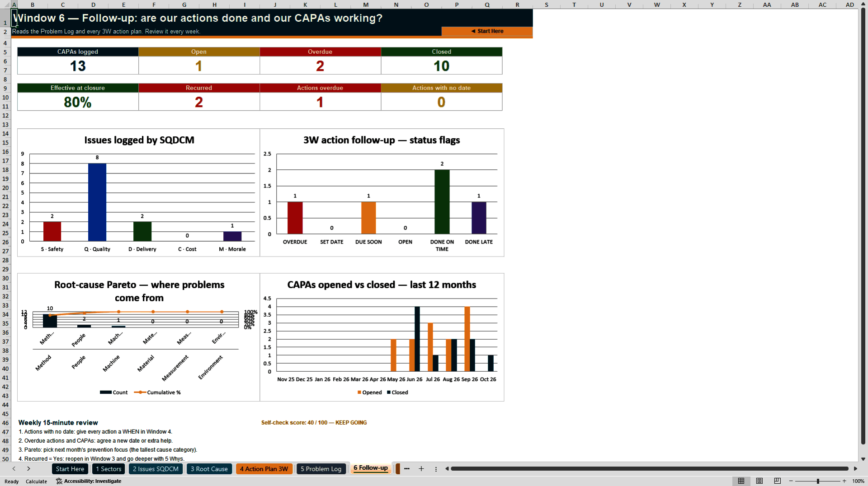Click the sheet tab bar options dots
868x486 pixels.
pyautogui.click(x=436, y=469)
